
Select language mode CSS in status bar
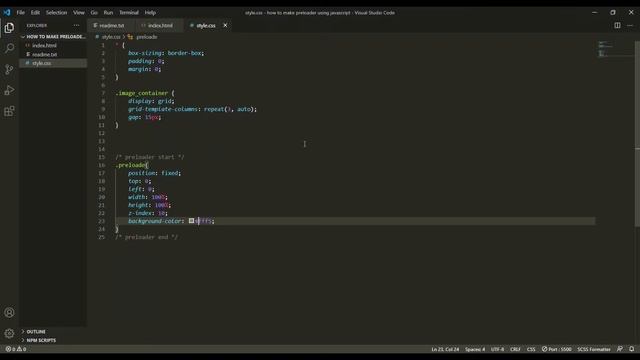[531, 349]
